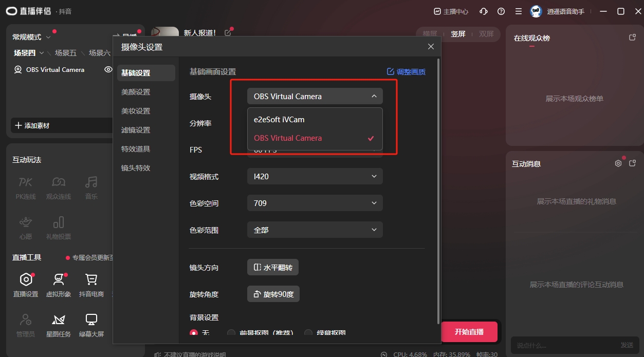This screenshot has width=644, height=357.
Task: Expand the 场景四 scene chevron
Action: point(42,53)
